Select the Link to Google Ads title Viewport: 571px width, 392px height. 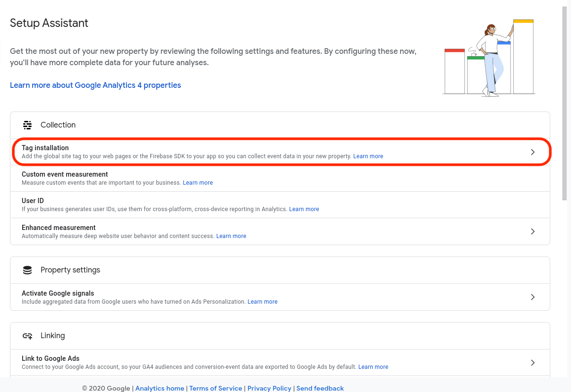51,358
